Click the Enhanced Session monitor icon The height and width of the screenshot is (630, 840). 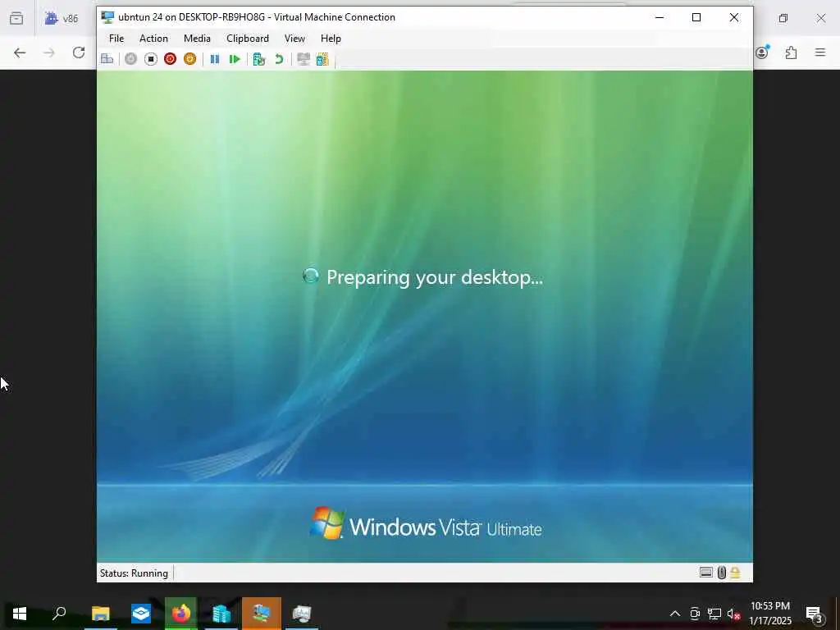[304, 59]
